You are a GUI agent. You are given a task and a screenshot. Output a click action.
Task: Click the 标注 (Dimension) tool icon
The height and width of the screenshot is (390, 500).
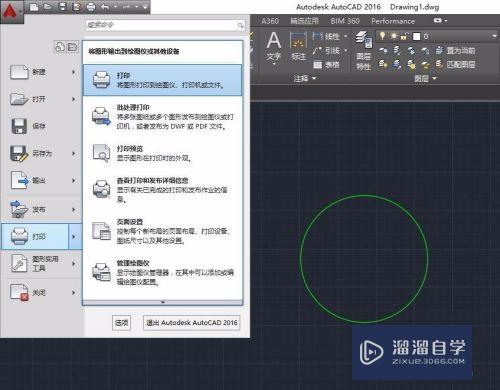coord(298,46)
